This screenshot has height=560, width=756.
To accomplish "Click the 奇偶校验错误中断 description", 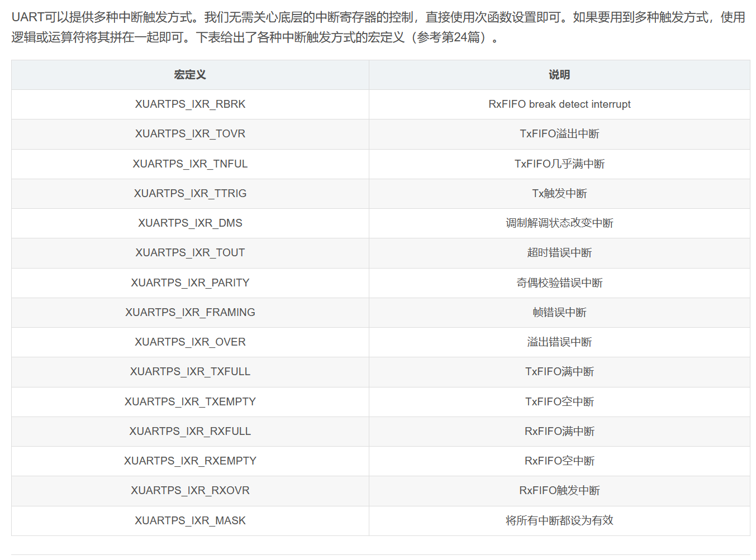I will (559, 283).
